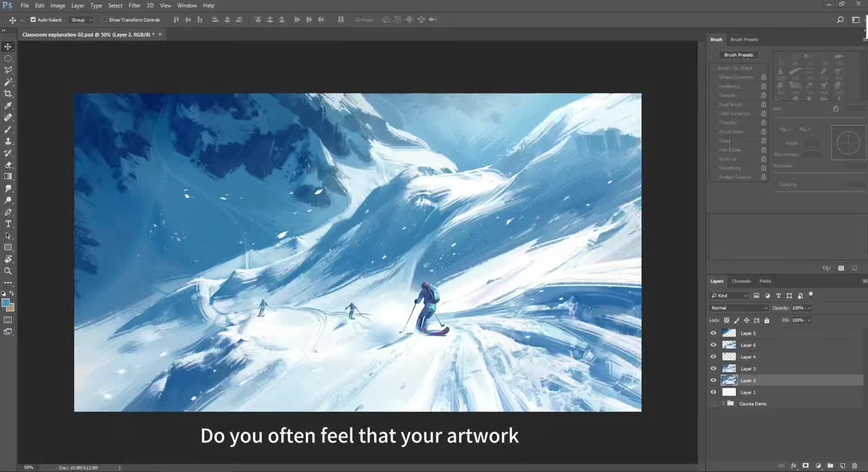Select the Eyedropper tool
Viewport: 868px width, 472px height.
[x=8, y=106]
